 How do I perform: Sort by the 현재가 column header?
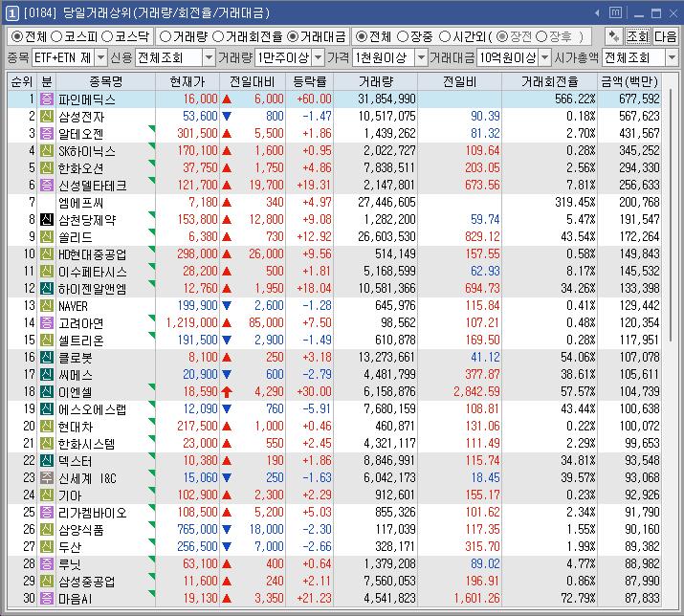[x=188, y=81]
